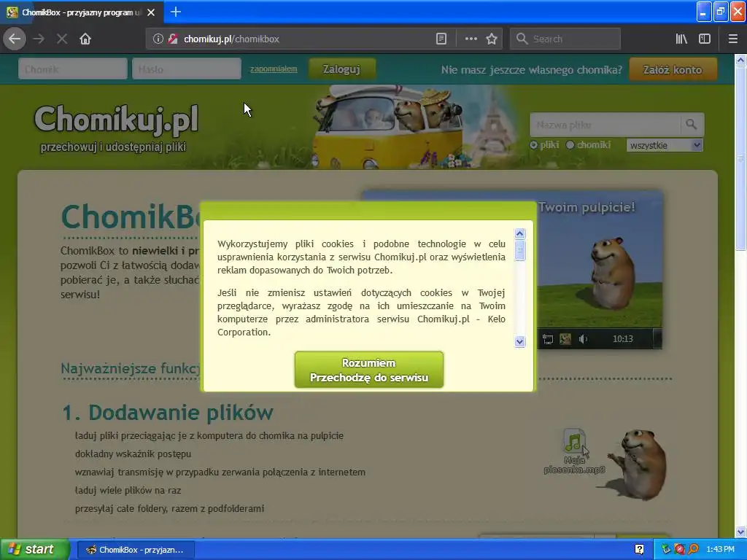Viewport: 747px width, 560px height.
Task: Click the cookie dialog scroll up arrow
Action: (519, 233)
